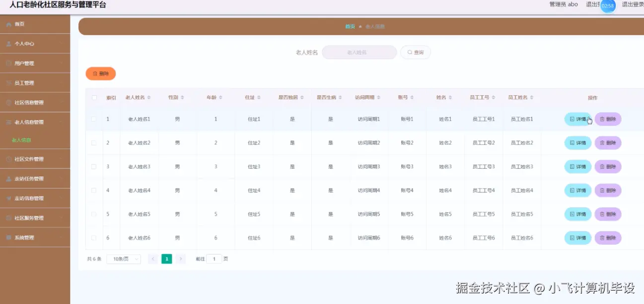Open 详情 for row 老人姓名2
The image size is (644, 304).
(x=578, y=143)
